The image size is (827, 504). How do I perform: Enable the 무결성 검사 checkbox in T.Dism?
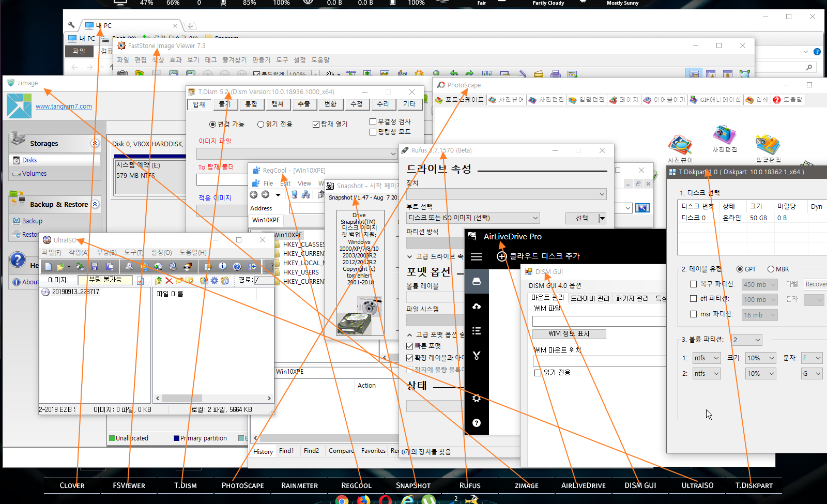point(373,121)
